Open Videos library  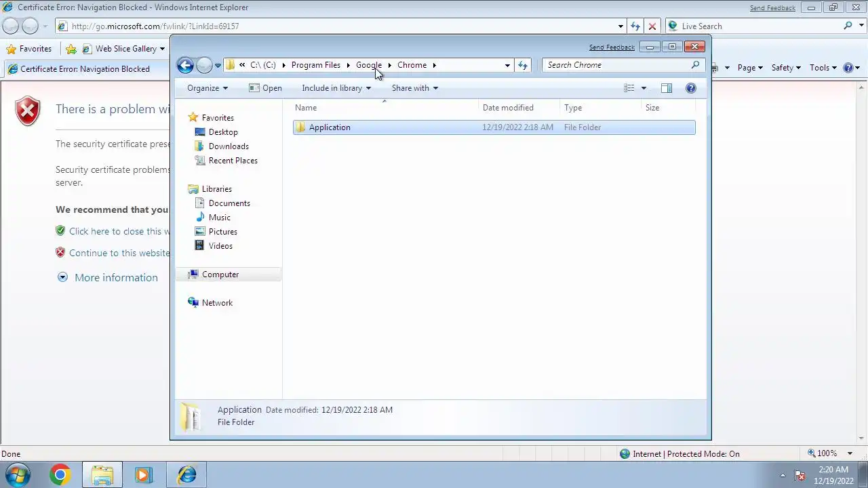(x=220, y=246)
